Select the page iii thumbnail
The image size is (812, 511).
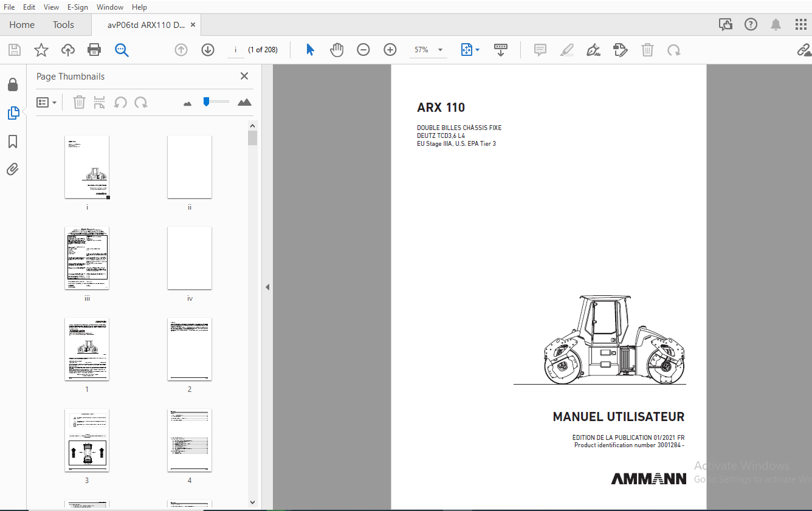coord(87,258)
